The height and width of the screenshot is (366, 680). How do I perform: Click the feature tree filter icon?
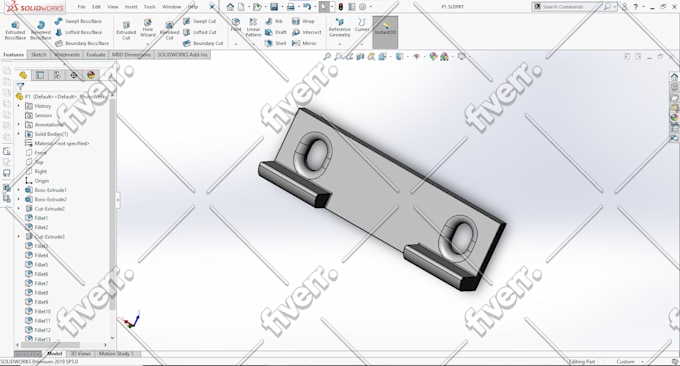pyautogui.click(x=20, y=86)
